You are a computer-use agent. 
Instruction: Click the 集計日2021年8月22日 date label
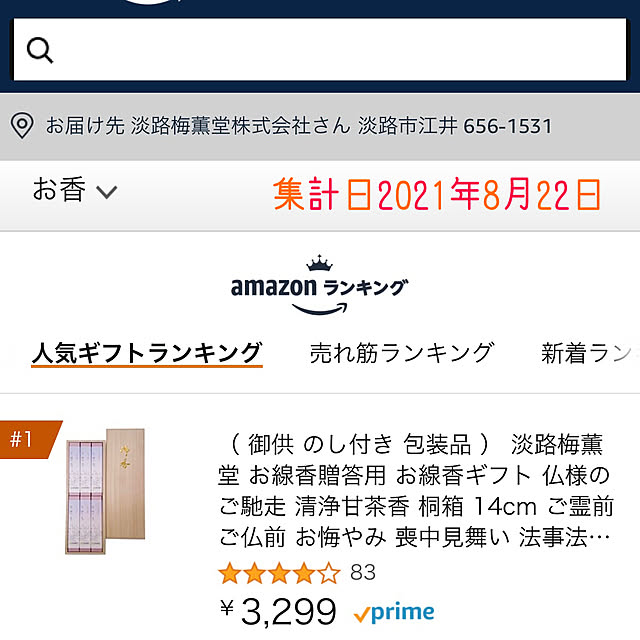click(x=436, y=194)
